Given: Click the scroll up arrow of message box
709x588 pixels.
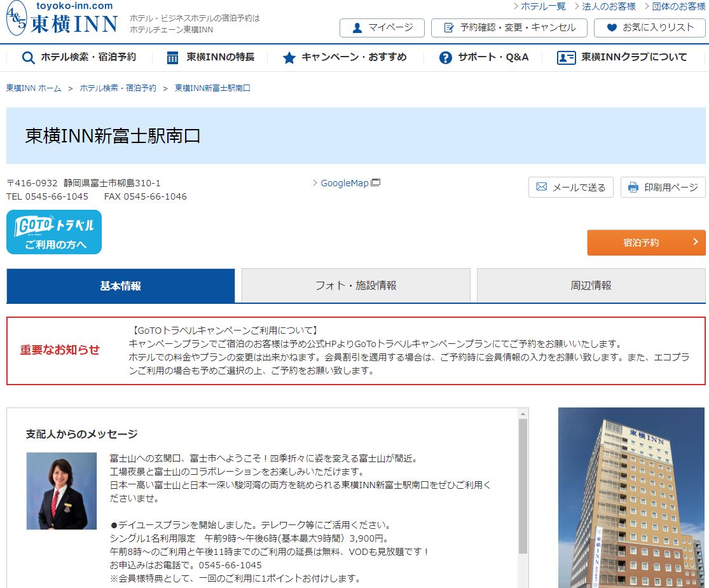Looking at the screenshot, I should (523, 414).
